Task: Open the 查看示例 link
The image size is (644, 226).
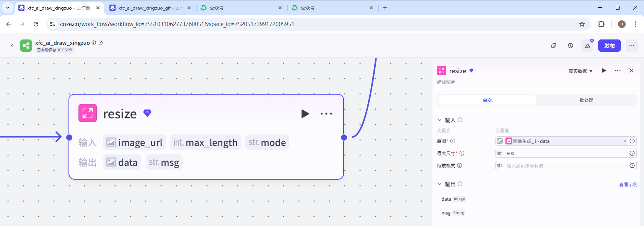Action: [628, 185]
